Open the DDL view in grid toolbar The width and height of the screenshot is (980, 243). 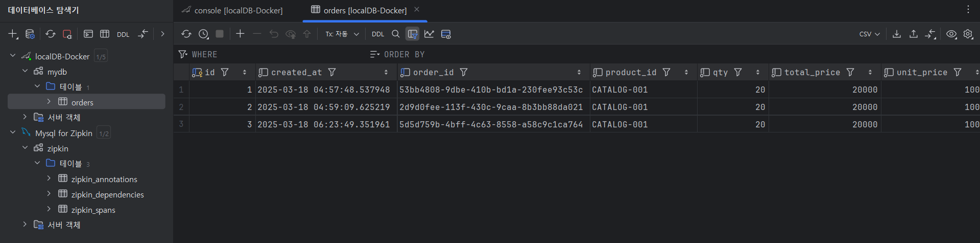click(378, 34)
